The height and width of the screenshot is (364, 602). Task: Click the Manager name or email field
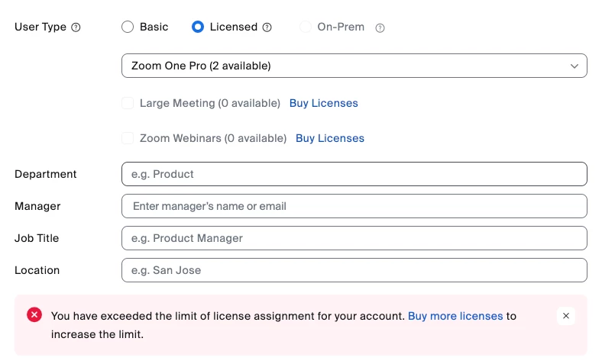(x=354, y=206)
